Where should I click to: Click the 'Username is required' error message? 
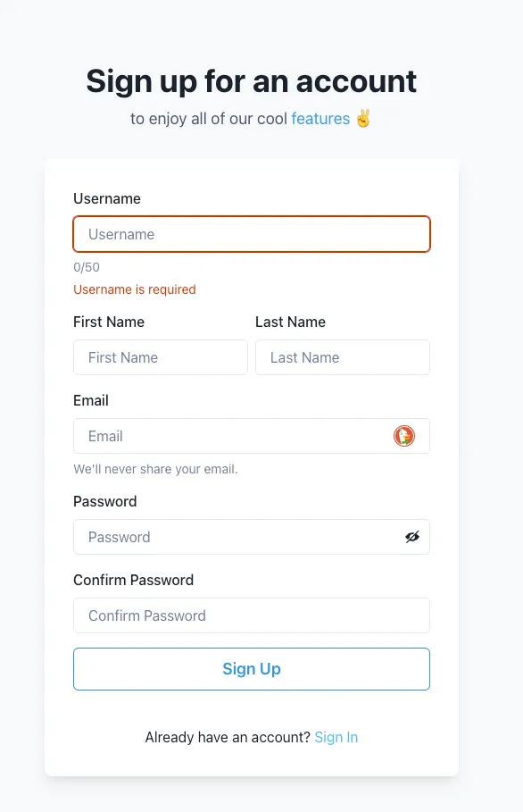pos(135,289)
